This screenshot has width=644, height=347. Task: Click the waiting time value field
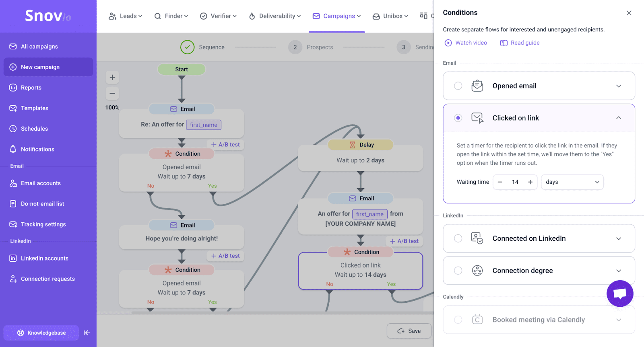point(515,182)
